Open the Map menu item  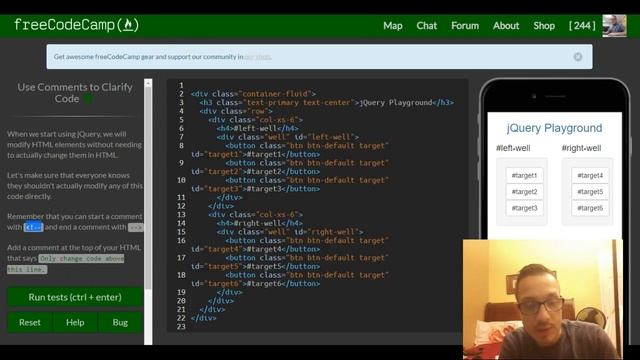coord(393,26)
